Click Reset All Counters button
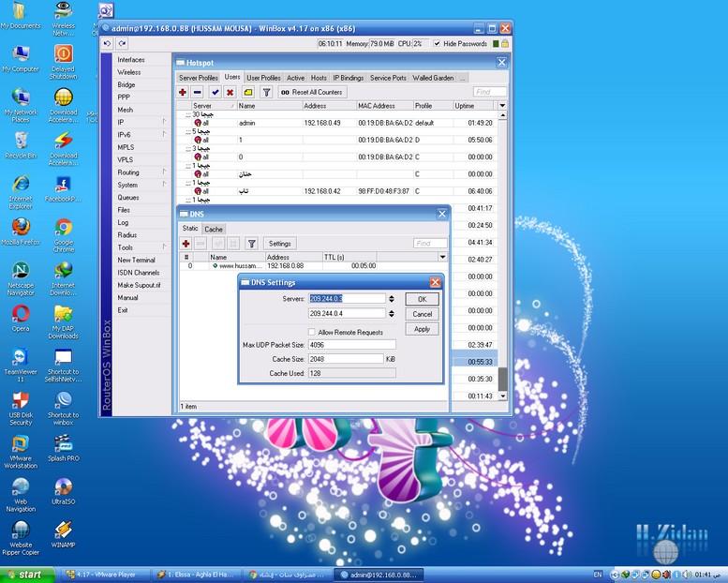The width and height of the screenshot is (728, 583). 312,92
